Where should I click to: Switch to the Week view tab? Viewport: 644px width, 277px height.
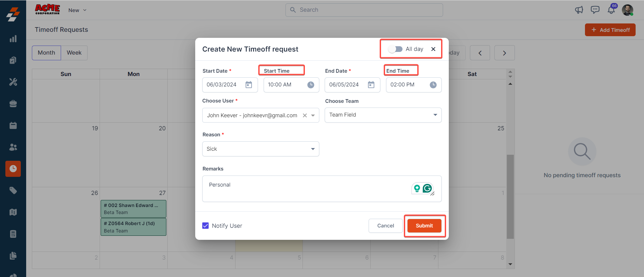74,53
